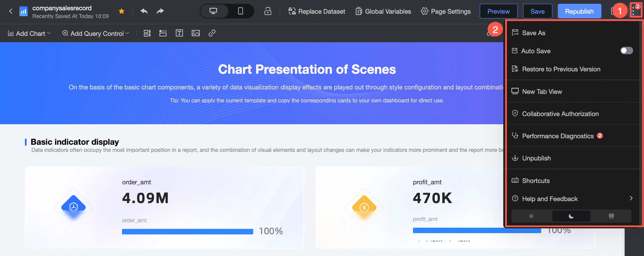The width and height of the screenshot is (644, 256).
Task: Toggle the Auto Save switch
Action: click(x=626, y=51)
